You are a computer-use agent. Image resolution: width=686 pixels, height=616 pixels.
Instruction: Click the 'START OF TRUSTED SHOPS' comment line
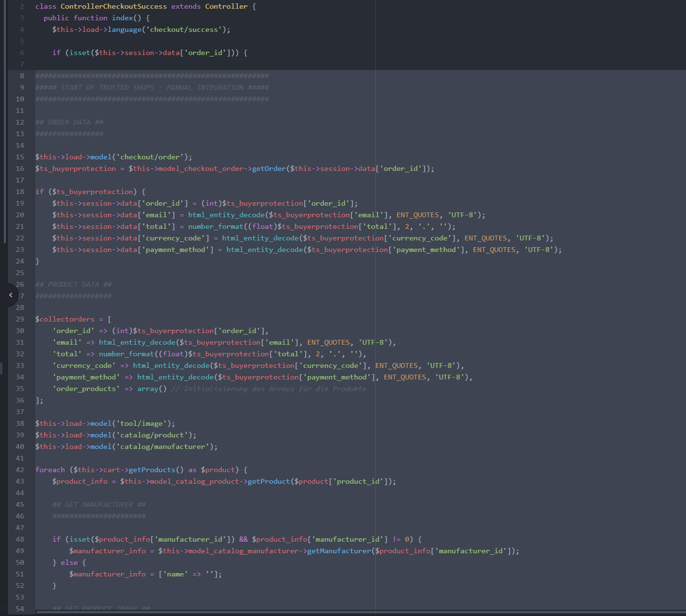(x=152, y=87)
